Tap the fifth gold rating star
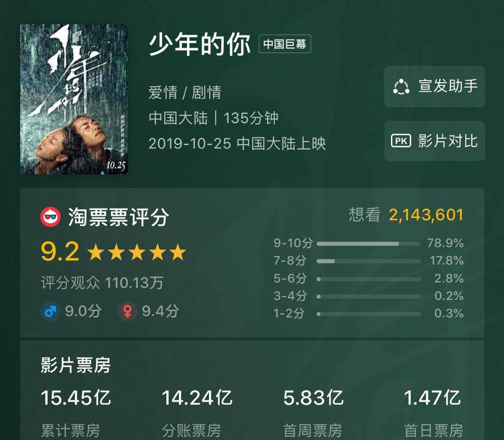Viewport: 504px width, 440px height. point(178,252)
